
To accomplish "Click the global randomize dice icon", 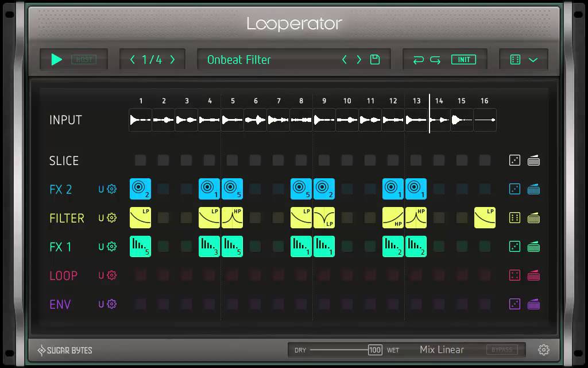I will pyautogui.click(x=515, y=59).
